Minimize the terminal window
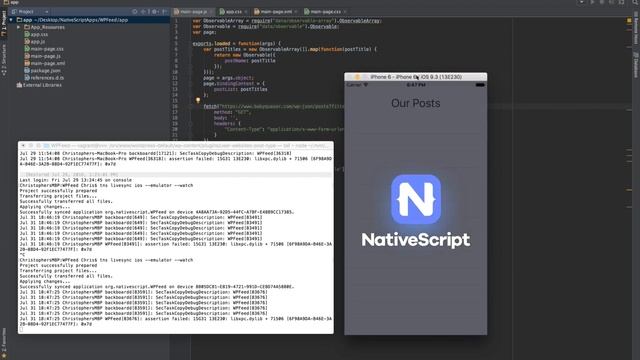The image size is (640, 360). point(31,145)
